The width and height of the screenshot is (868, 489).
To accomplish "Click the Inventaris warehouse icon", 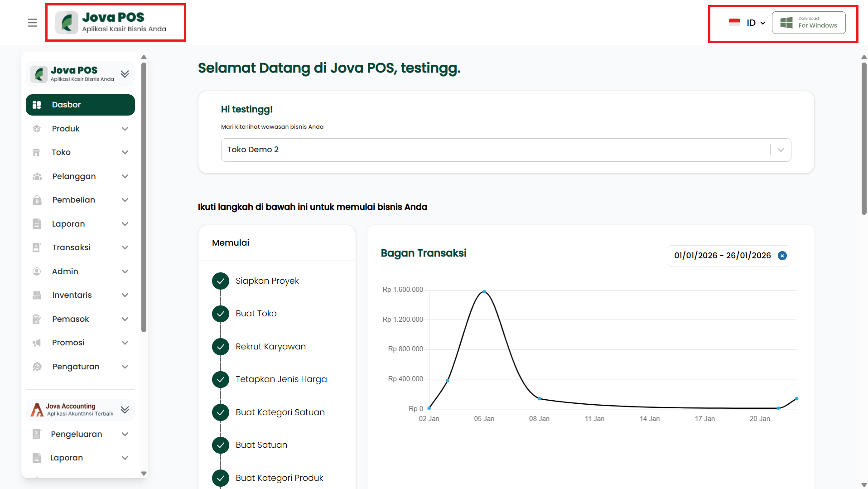I will (x=37, y=295).
